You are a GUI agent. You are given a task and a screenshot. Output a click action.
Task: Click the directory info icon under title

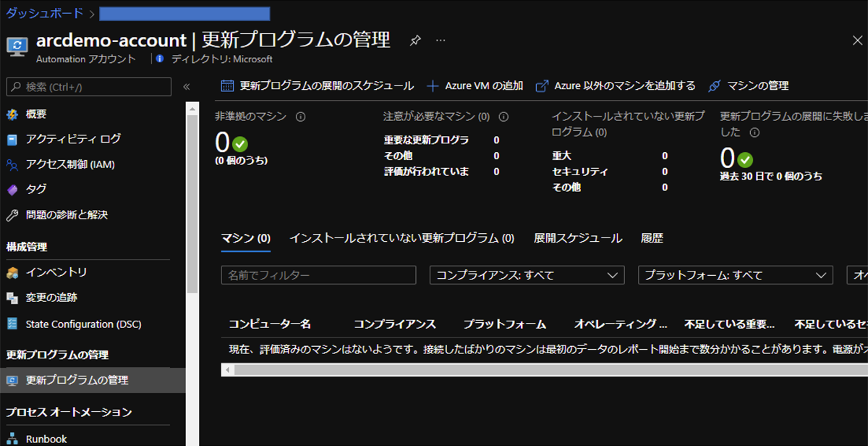[160, 59]
